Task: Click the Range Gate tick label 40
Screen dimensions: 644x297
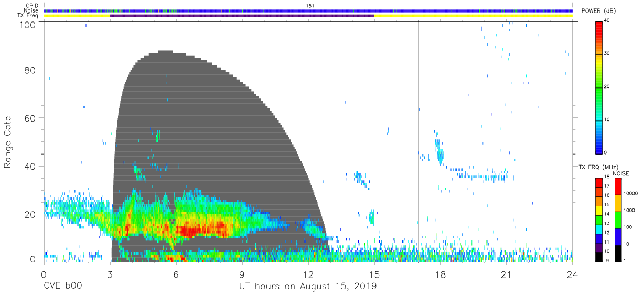Action: [x=30, y=166]
